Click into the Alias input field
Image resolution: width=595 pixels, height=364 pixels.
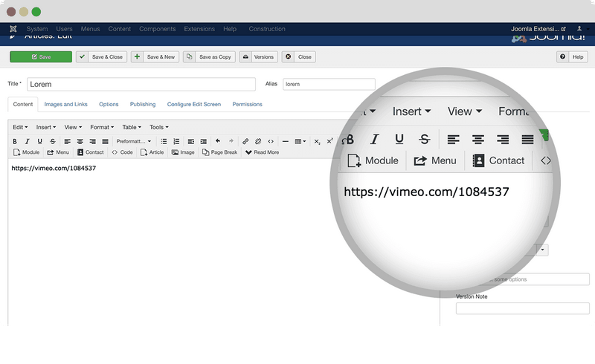tap(328, 84)
